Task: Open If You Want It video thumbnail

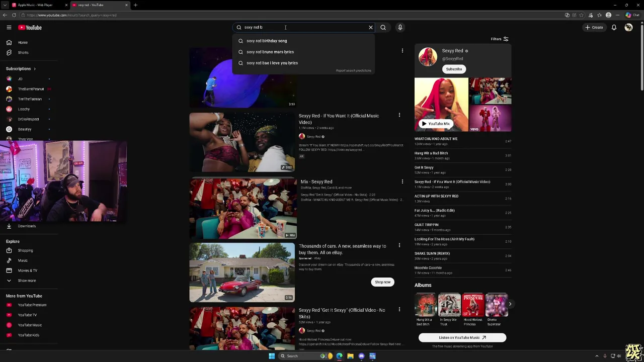Action: (x=242, y=142)
